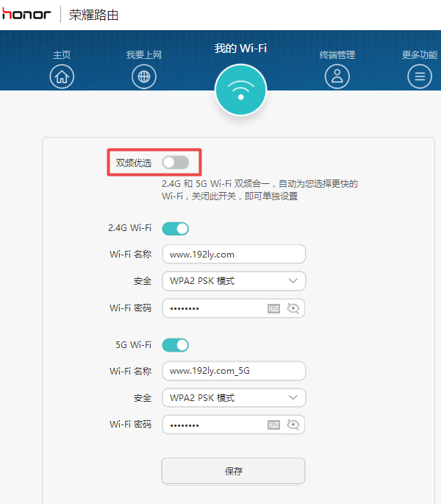The height and width of the screenshot is (504, 441).
Task: Open the globe icon for 我要上网
Action: (144, 76)
